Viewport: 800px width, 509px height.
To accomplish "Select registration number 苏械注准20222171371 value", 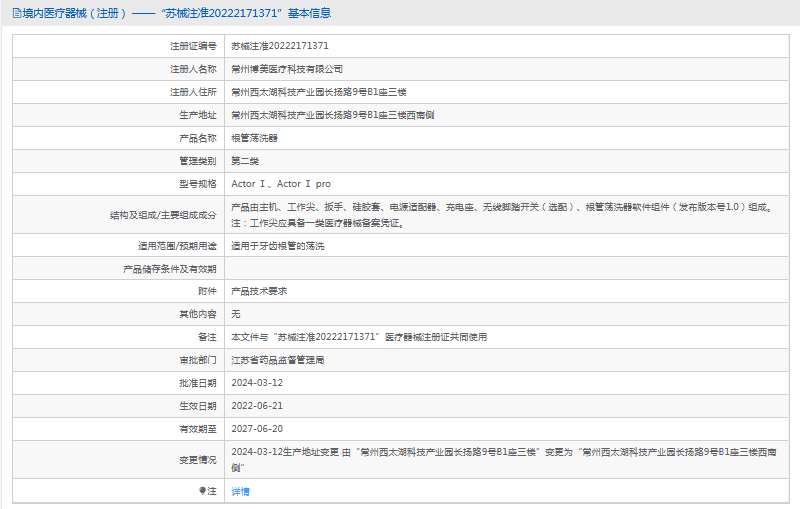I will point(280,46).
